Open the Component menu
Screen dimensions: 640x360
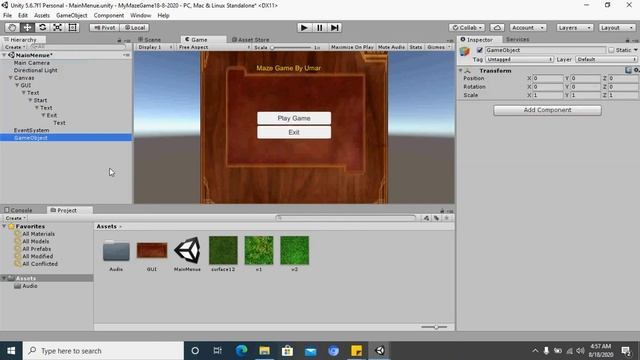109,16
